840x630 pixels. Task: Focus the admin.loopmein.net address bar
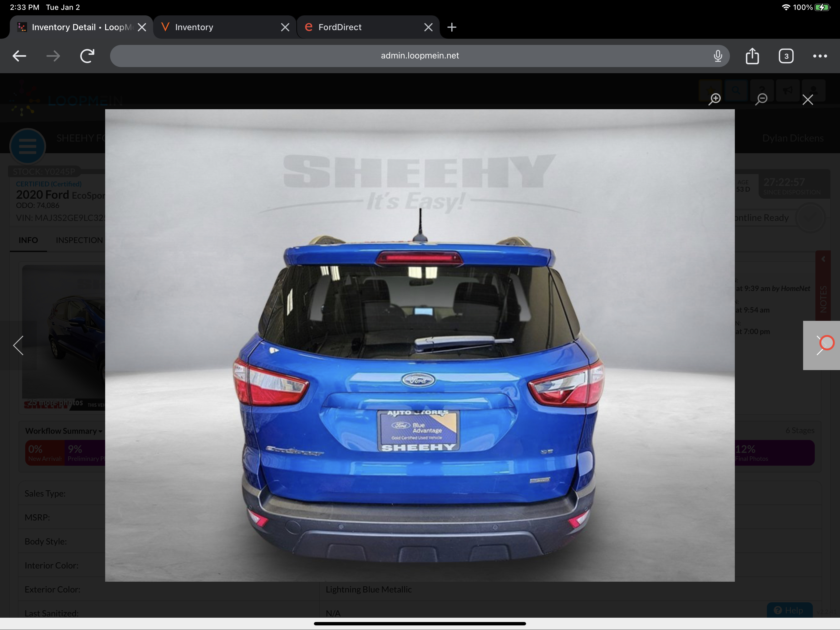click(420, 56)
